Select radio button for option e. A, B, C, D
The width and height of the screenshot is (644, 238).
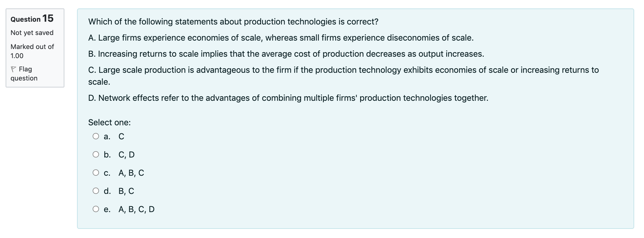coord(95,209)
